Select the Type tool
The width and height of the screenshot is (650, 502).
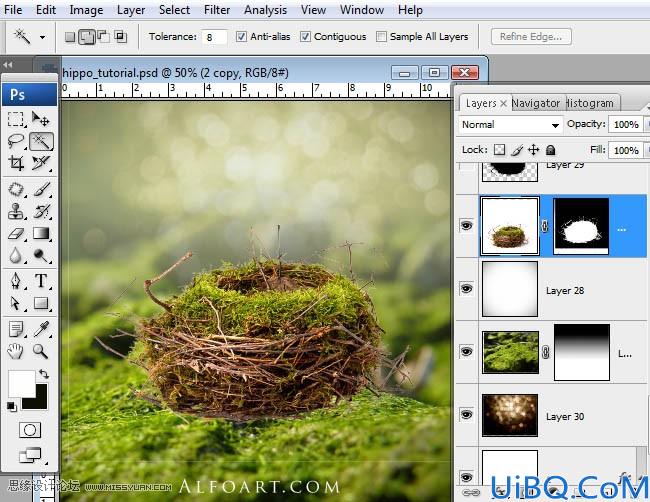pos(41,281)
